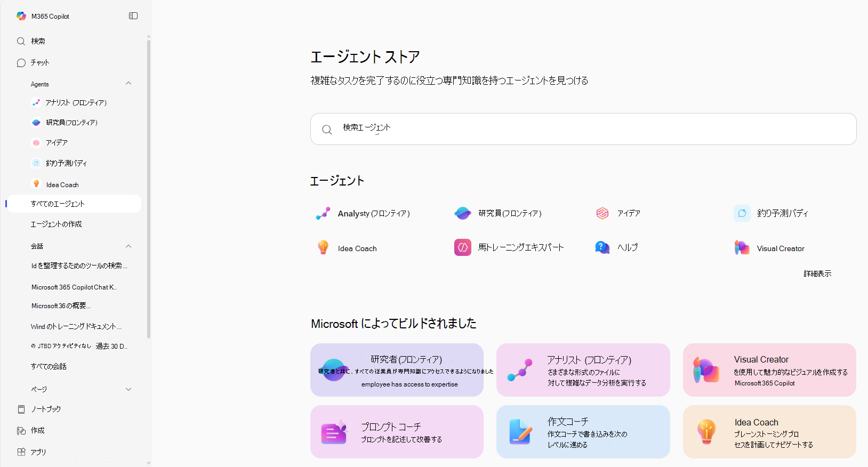
Task: Click the search magnifier in the search box
Action: click(x=327, y=130)
